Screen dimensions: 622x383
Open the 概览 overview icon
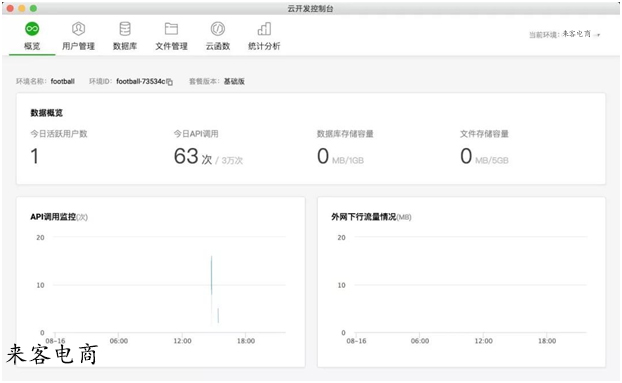coord(32,29)
